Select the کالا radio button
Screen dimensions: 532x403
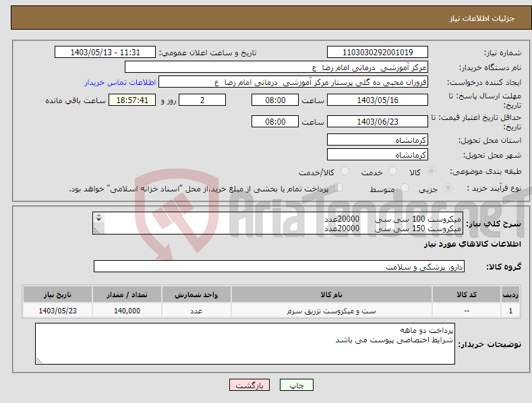432,171
